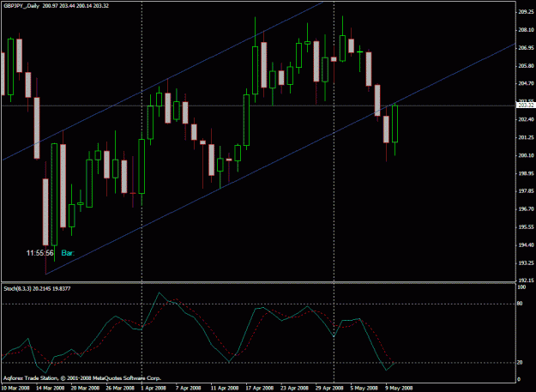Screen dimensions: 536x392
Task: Click the 26 Mar 2008 date label
Action: [x=120, y=389]
